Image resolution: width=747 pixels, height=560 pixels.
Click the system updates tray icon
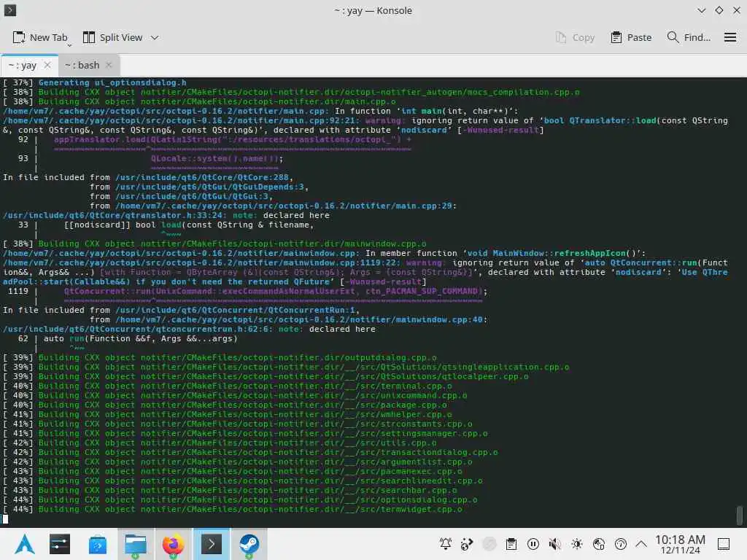click(x=620, y=544)
